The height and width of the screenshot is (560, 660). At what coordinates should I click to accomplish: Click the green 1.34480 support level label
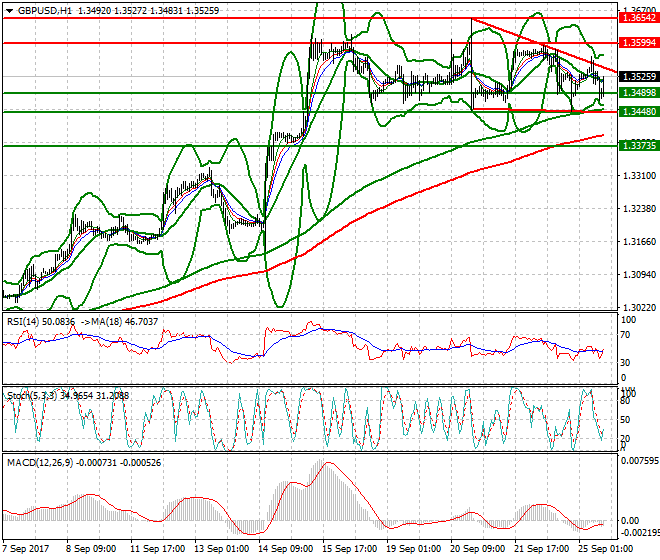pyautogui.click(x=639, y=112)
